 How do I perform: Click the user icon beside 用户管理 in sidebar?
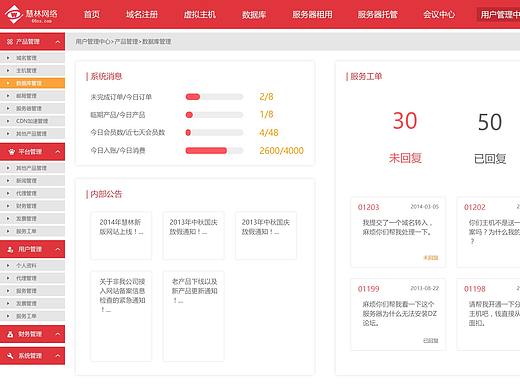(x=10, y=249)
